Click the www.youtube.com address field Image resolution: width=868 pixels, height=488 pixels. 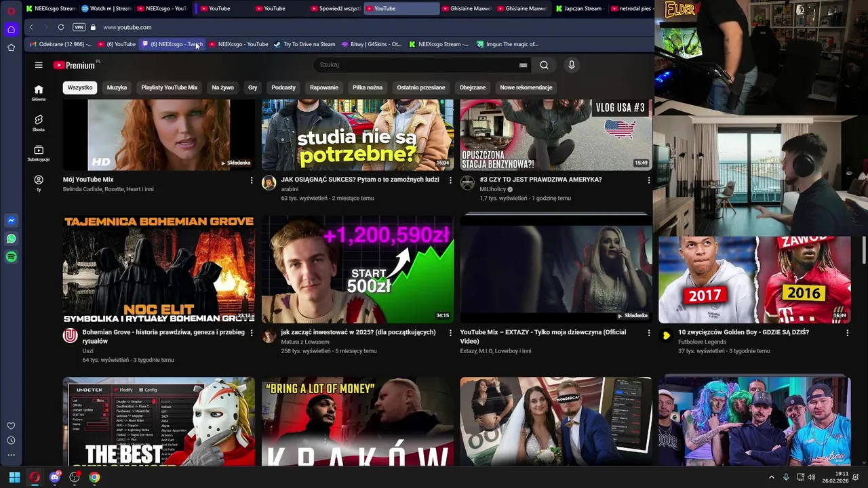tap(127, 27)
